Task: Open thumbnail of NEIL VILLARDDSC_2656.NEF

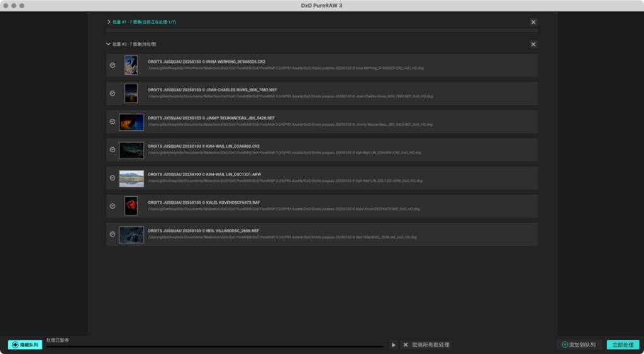Action: tap(131, 235)
